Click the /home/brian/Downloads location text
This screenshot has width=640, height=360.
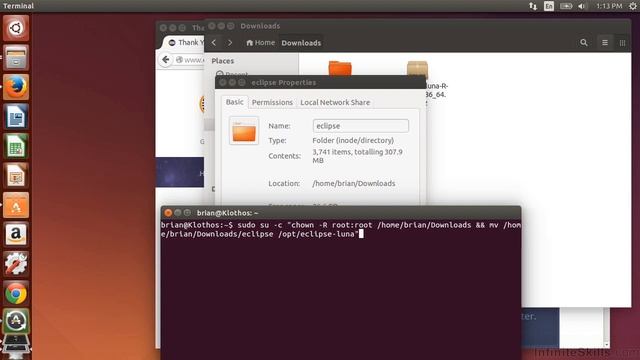tap(354, 184)
